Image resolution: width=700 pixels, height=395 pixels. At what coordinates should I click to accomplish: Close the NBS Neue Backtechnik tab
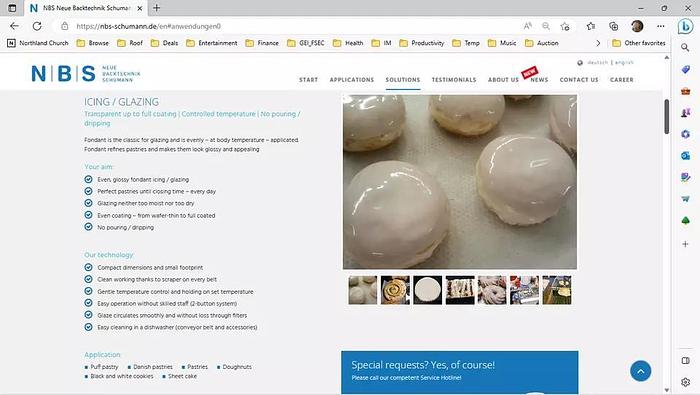click(x=140, y=8)
